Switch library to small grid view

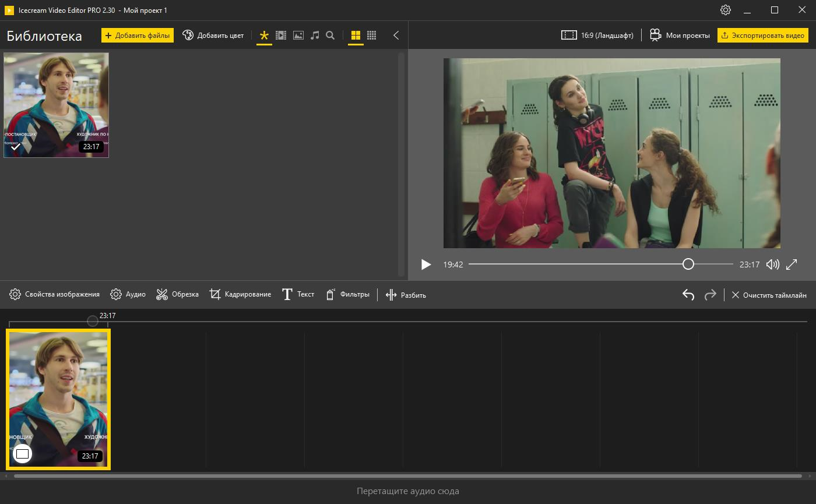tap(371, 36)
